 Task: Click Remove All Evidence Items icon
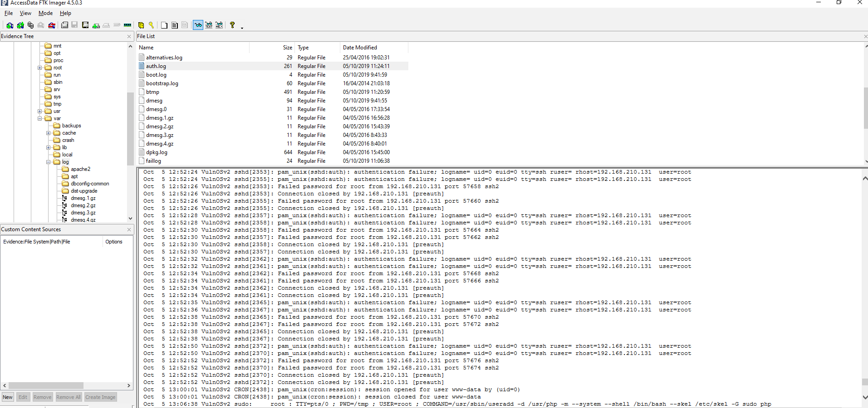(52, 25)
